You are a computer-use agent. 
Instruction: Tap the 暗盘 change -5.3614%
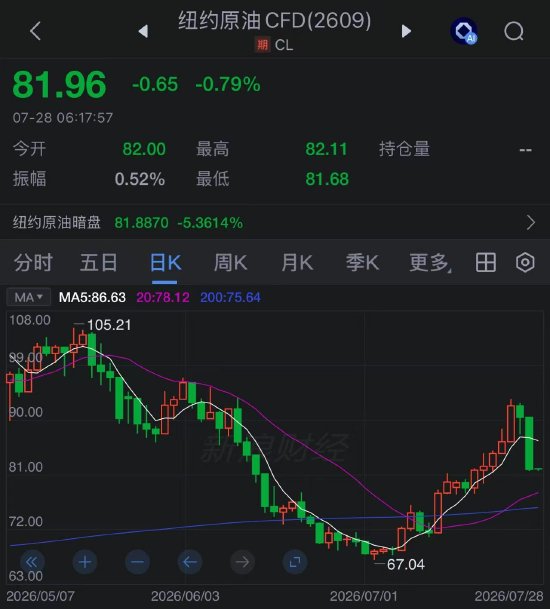[210, 223]
